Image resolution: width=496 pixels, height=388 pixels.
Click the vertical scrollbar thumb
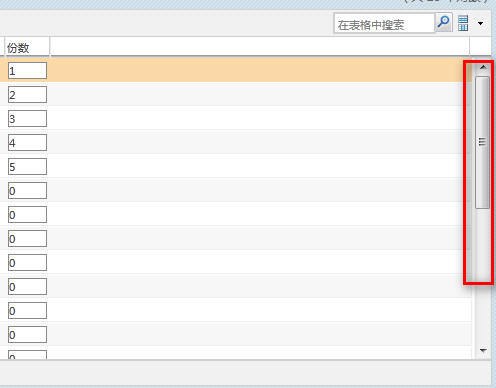click(x=482, y=142)
